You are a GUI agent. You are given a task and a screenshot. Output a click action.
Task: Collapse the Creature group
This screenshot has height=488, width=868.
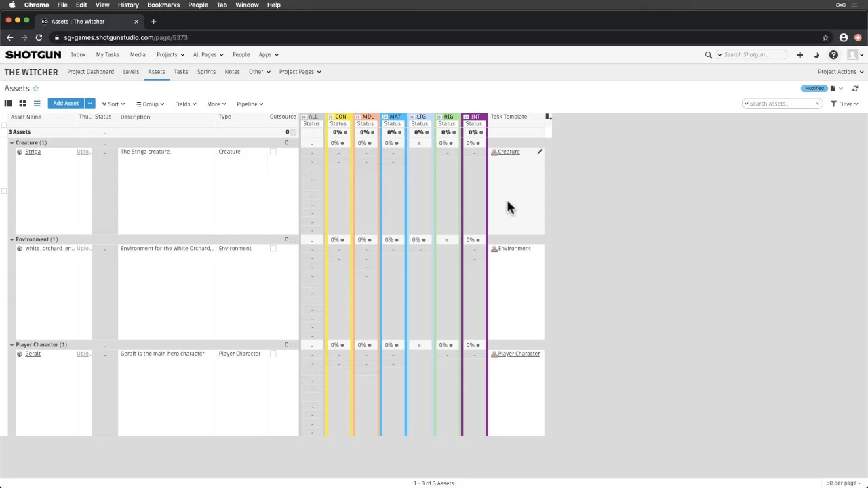click(x=12, y=143)
